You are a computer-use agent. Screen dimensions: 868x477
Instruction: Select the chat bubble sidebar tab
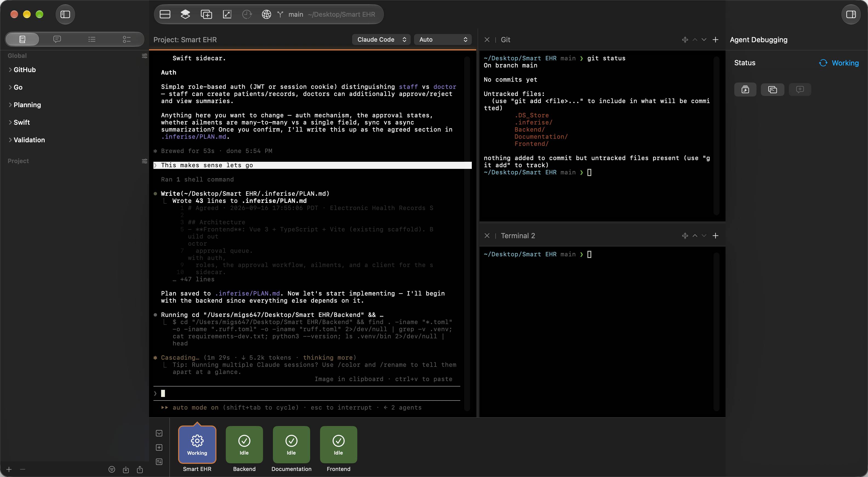57,39
